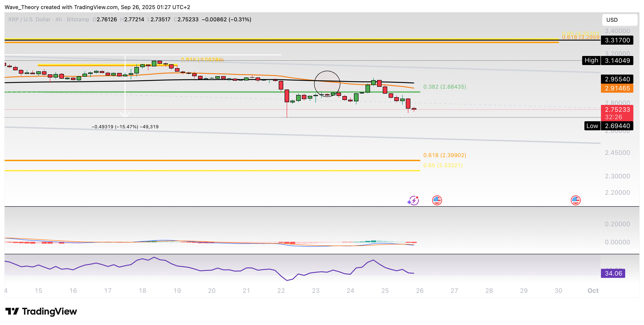Screen dimensions: 644x325
Task: Click the green 0.382 (2.88435) Fibonacci label
Action: pyautogui.click(x=445, y=87)
